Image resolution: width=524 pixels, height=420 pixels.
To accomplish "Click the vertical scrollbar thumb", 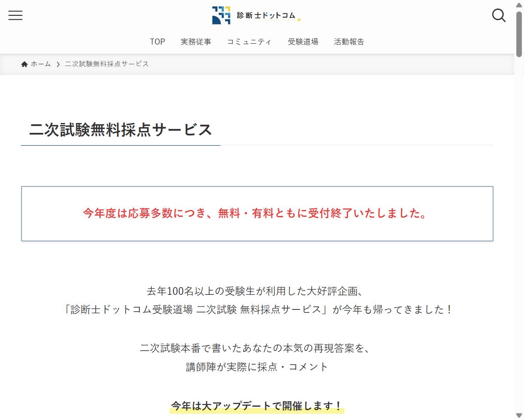I will 519,34.
